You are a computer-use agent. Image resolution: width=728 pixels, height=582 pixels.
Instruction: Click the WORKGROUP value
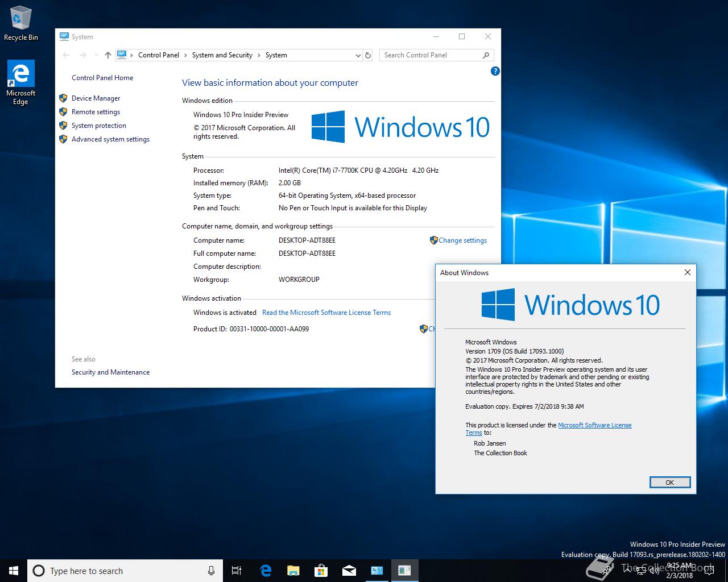[x=299, y=280]
